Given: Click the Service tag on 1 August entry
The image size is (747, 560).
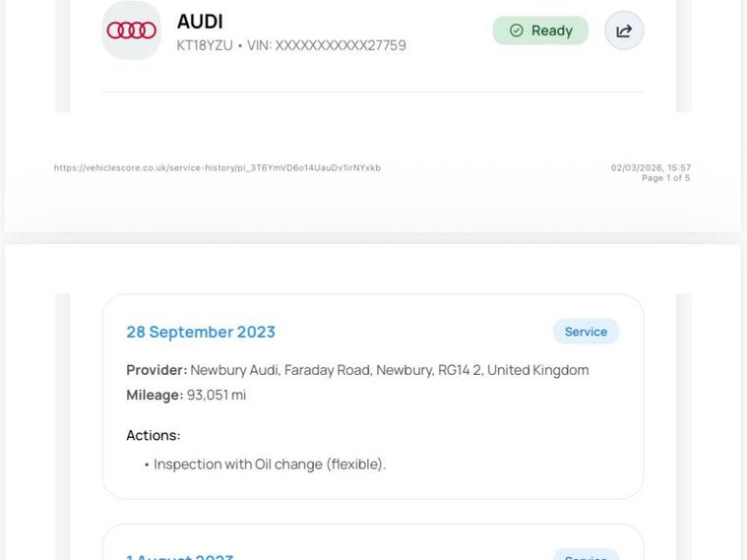Looking at the screenshot, I should pos(586,556).
